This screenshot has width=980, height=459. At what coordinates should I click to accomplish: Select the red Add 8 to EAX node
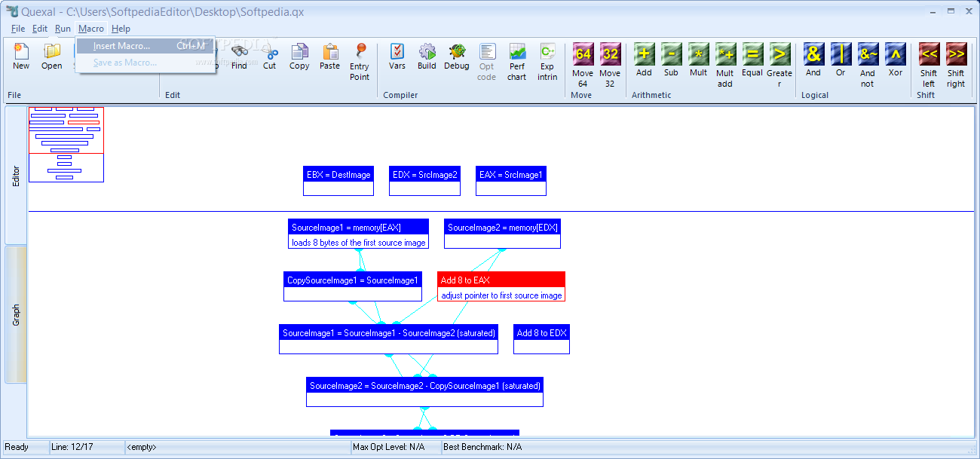pos(501,286)
